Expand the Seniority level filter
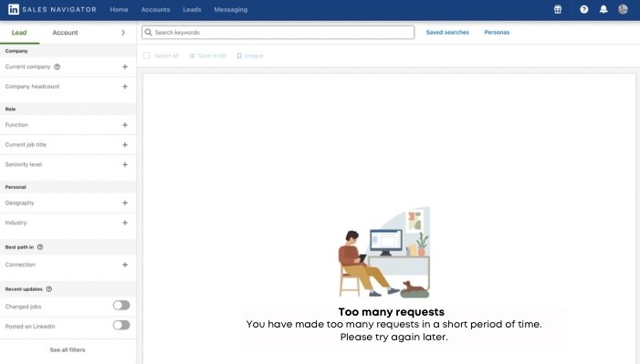 coord(125,164)
